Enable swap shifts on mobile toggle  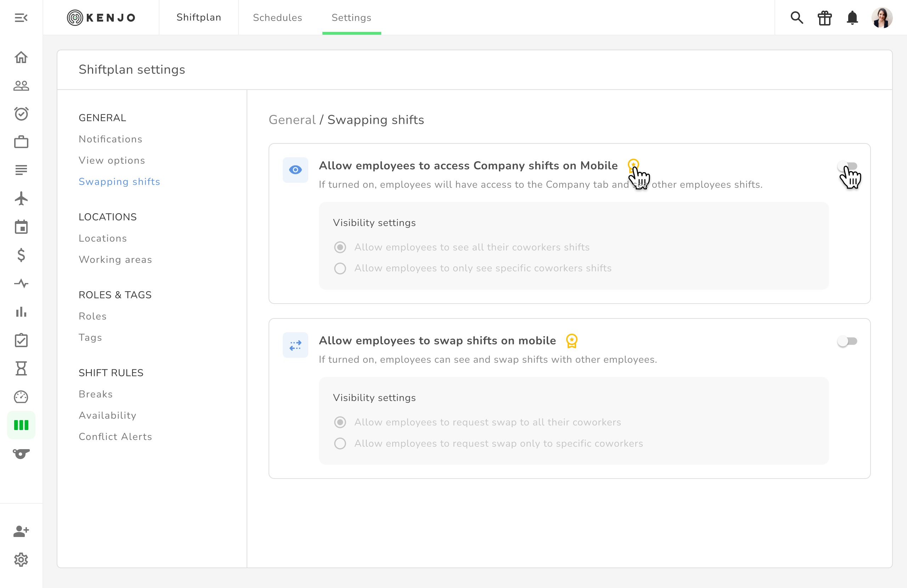[847, 341]
